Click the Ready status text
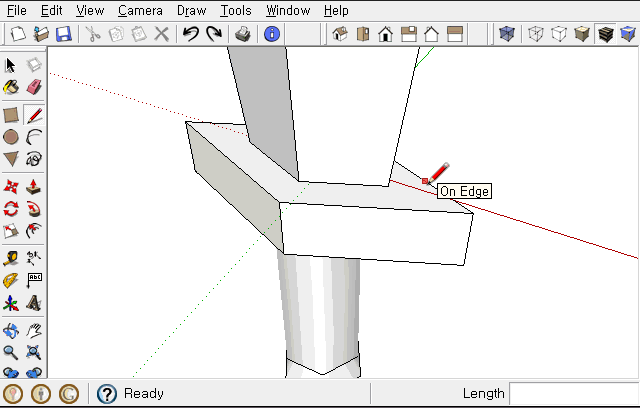The width and height of the screenshot is (640, 408). 144,393
